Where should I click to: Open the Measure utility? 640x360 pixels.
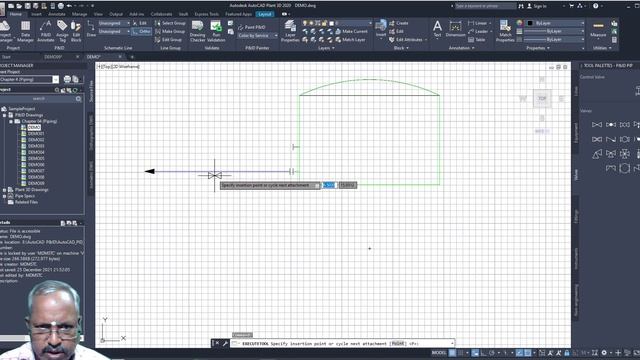[598, 29]
